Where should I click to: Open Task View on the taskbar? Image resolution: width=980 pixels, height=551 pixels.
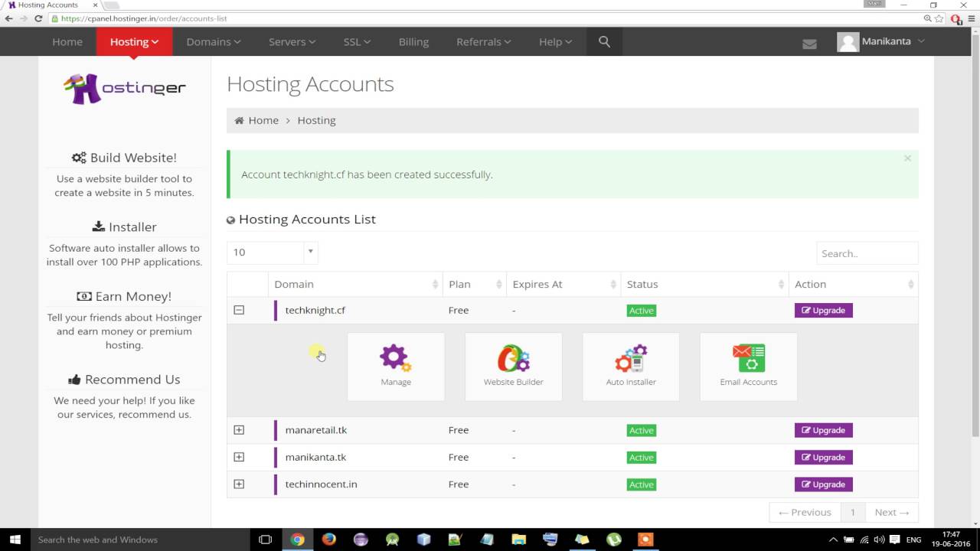[265, 540]
